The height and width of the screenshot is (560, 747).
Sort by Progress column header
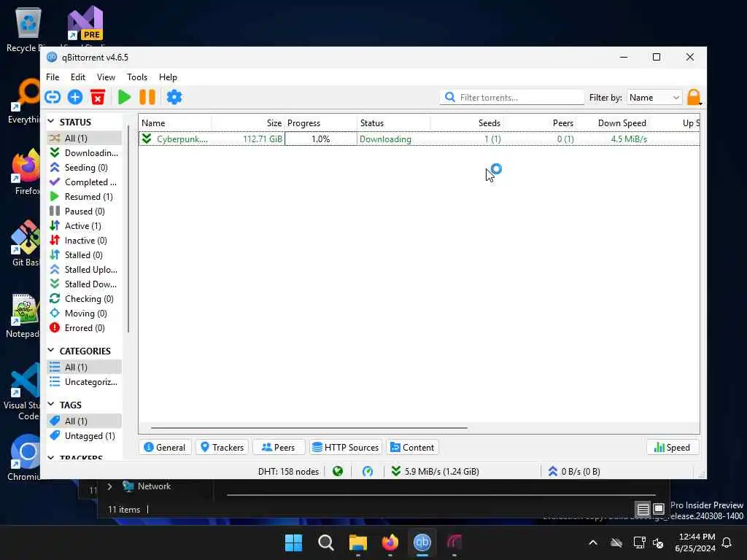point(321,122)
